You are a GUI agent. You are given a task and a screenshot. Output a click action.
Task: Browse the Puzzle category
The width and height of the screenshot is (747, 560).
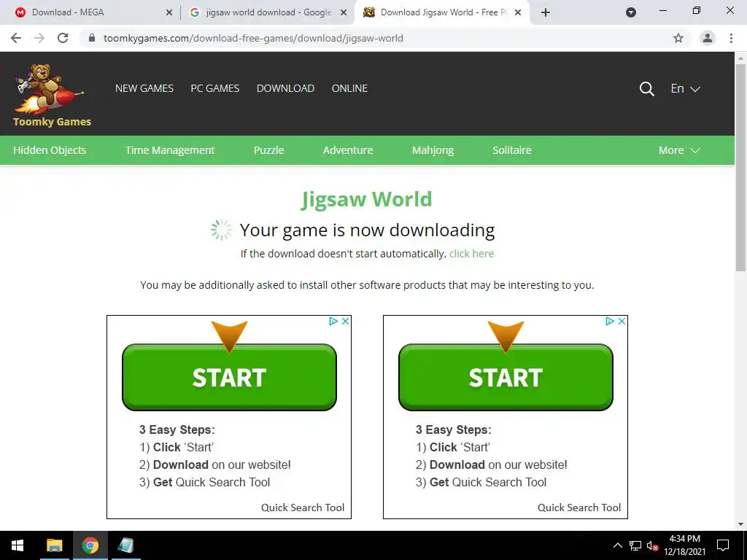(268, 150)
